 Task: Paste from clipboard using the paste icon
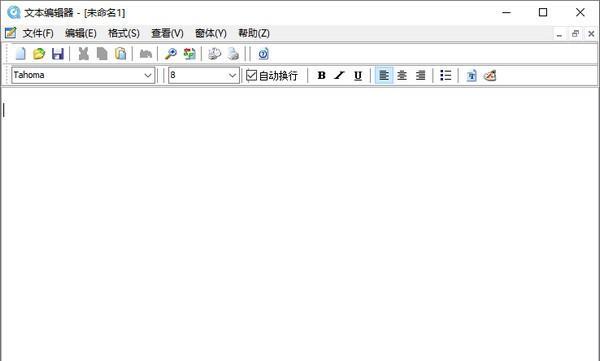tap(121, 54)
